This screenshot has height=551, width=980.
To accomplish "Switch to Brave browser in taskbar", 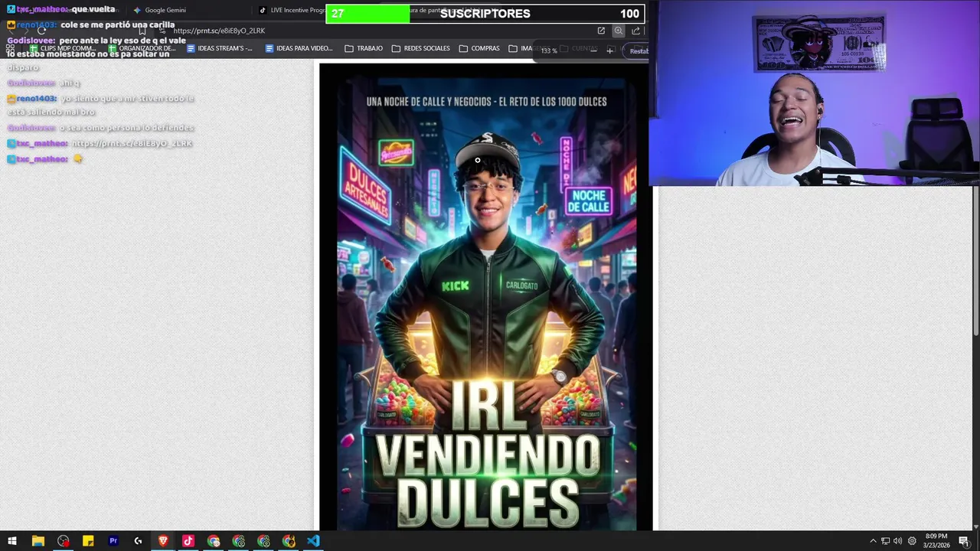I will (x=163, y=541).
